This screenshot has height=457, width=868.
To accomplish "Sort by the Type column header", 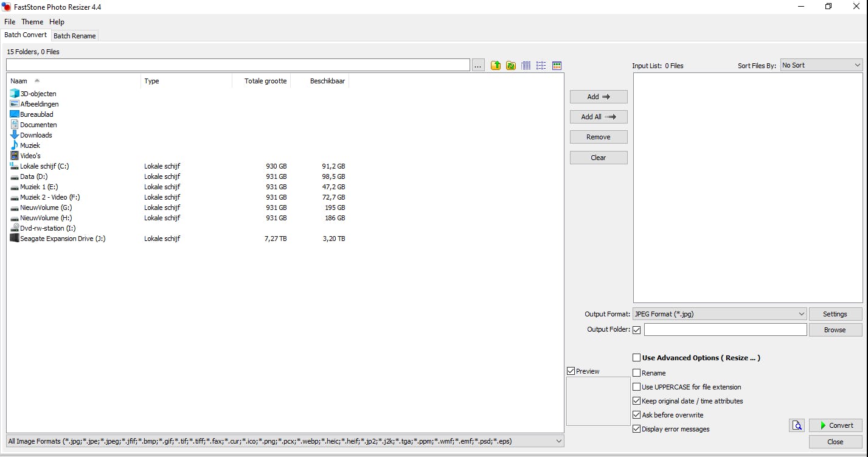I will pos(187,81).
